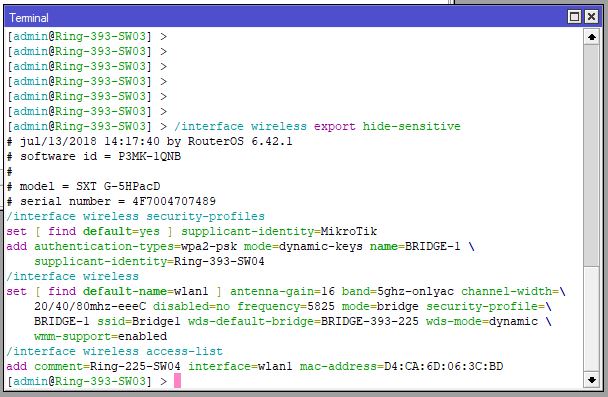This screenshot has width=608, height=397.
Task: Close the Terminal window
Action: pyautogui.click(x=591, y=17)
